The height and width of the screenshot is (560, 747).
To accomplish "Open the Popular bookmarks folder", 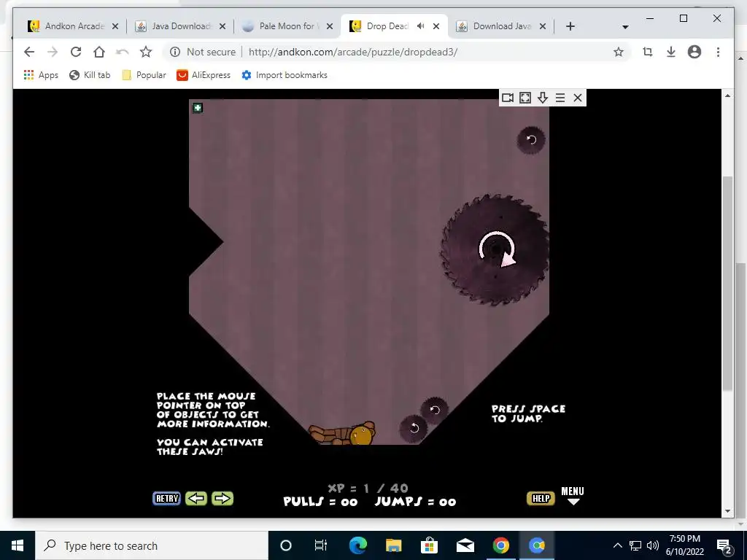I will (x=144, y=75).
